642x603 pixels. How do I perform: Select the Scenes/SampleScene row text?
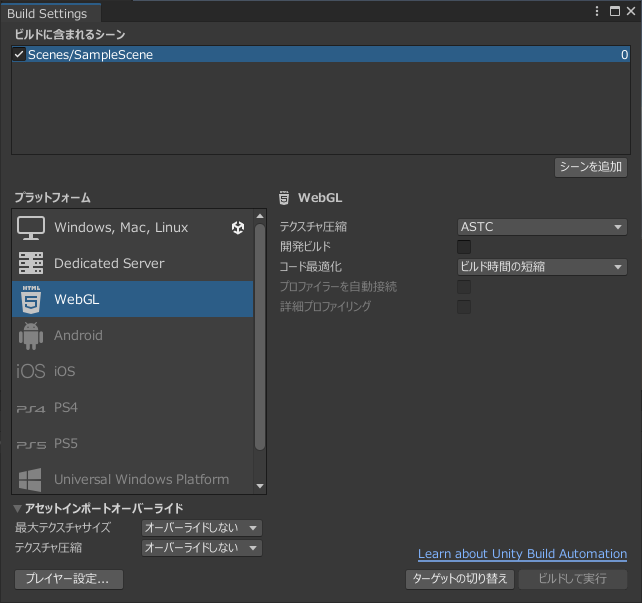[x=90, y=54]
